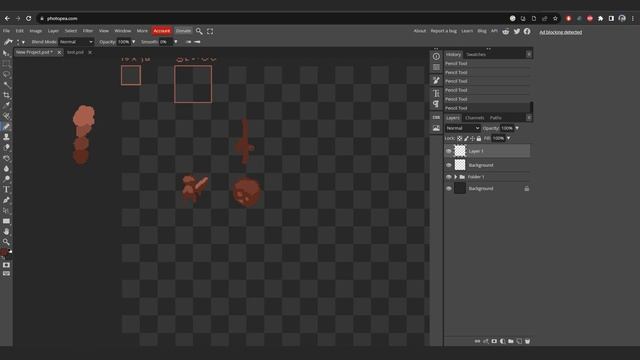Screen dimensions: 640x360
Task: Select the Rectangle Select tool
Action: [6, 64]
